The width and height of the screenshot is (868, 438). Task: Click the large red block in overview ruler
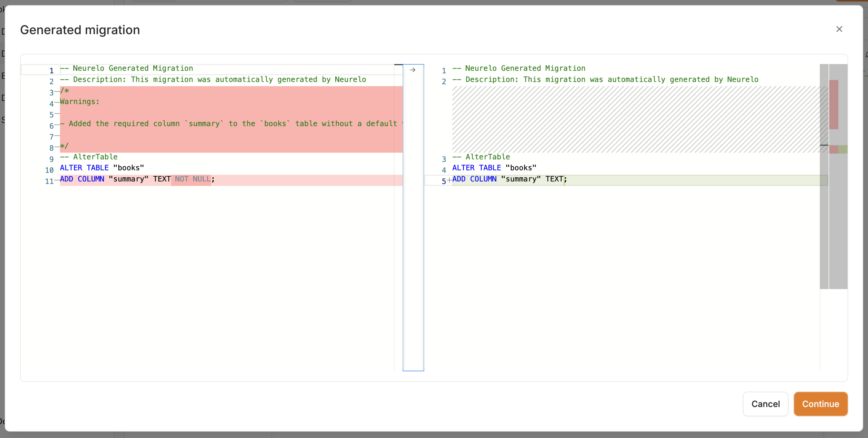click(x=834, y=105)
